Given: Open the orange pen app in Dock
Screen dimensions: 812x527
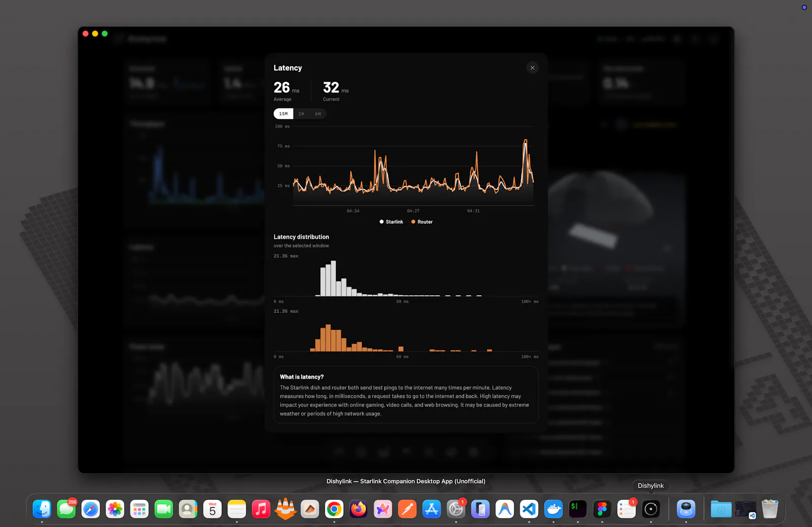Looking at the screenshot, I should coord(408,509).
